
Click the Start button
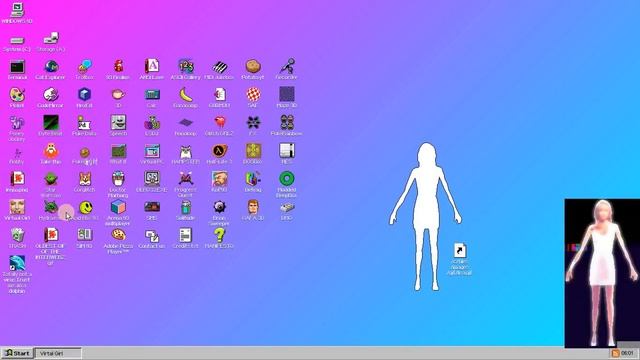click(x=17, y=353)
